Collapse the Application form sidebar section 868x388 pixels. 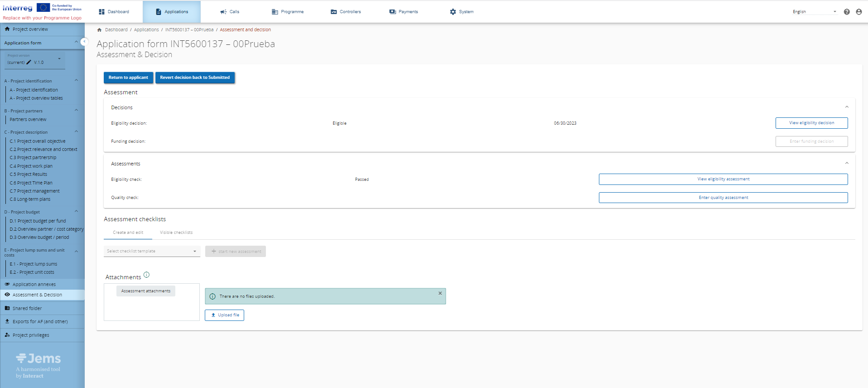[x=76, y=42]
